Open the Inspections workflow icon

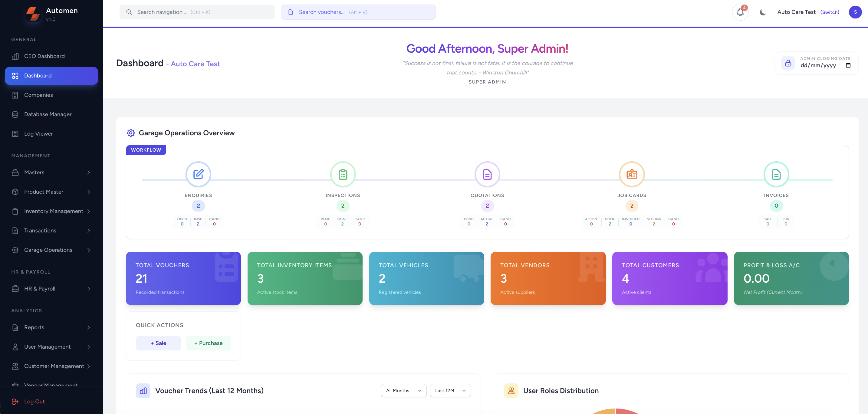pos(343,174)
